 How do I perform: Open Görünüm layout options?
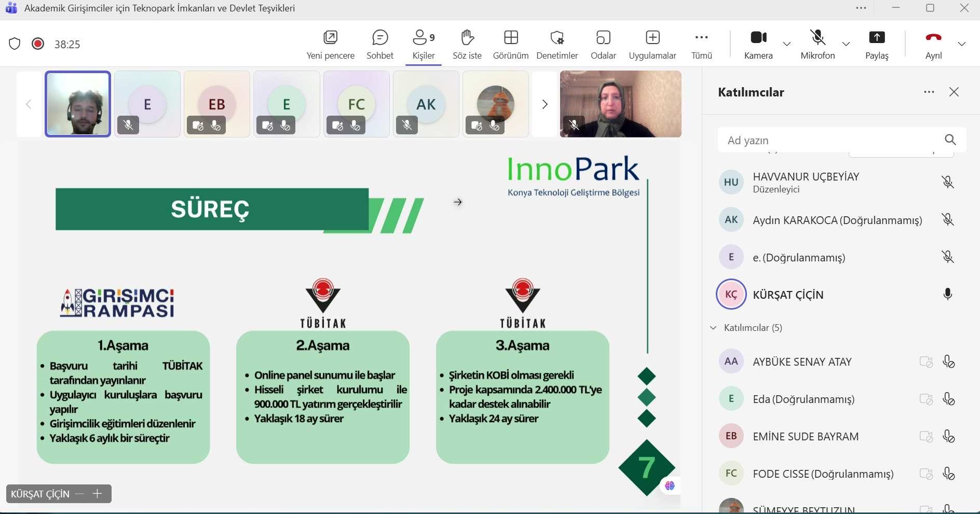511,44
